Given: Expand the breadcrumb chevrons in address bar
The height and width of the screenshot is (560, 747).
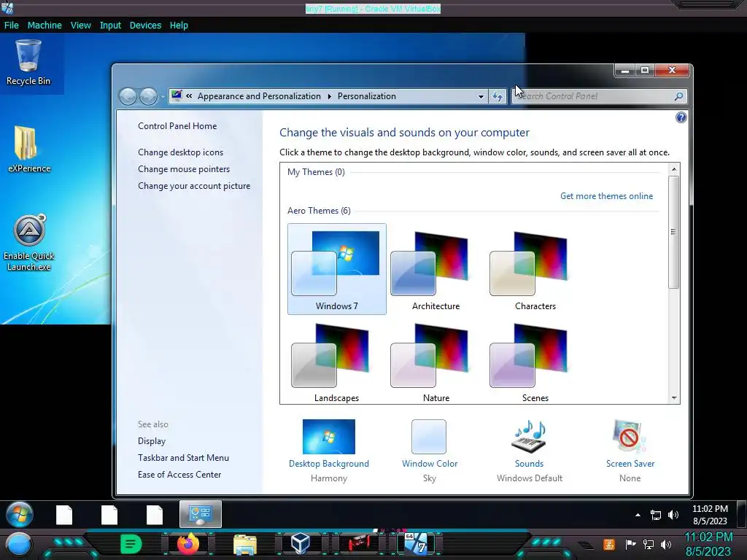Looking at the screenshot, I should tap(189, 96).
